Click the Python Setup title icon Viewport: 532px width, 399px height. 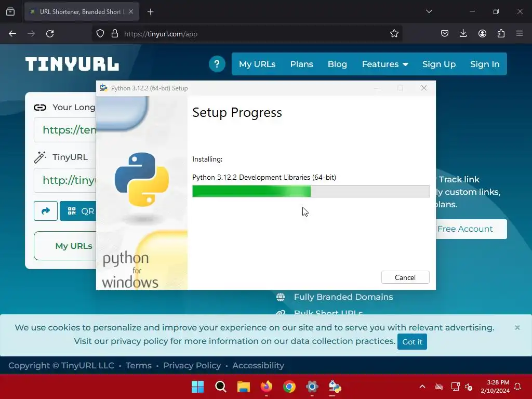point(103,88)
